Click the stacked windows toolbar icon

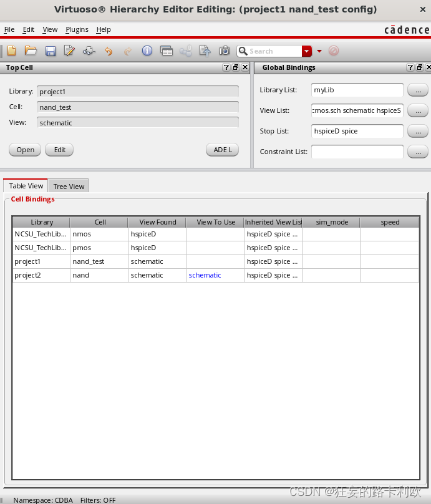[x=167, y=51]
